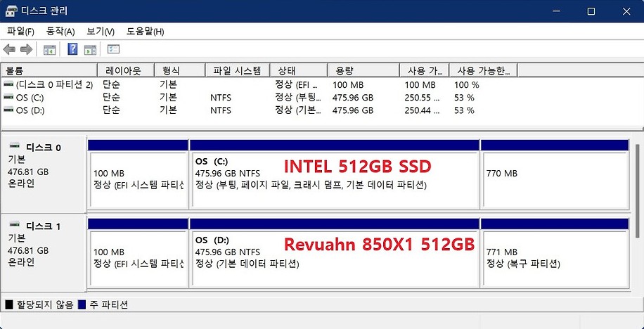644x329 pixels.
Task: Sort by 형식 column header
Action: click(179, 70)
